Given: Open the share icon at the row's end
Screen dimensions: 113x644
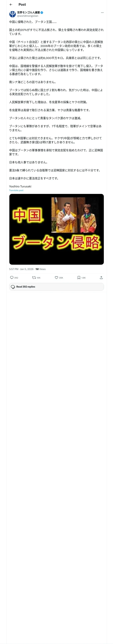Looking at the screenshot, I should pyautogui.click(x=101, y=278).
